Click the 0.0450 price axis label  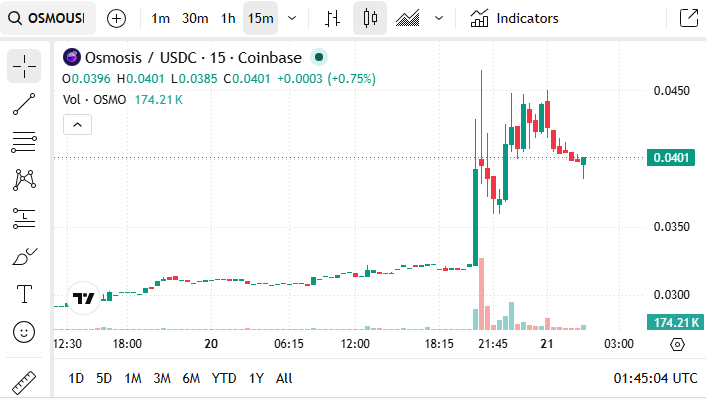671,91
